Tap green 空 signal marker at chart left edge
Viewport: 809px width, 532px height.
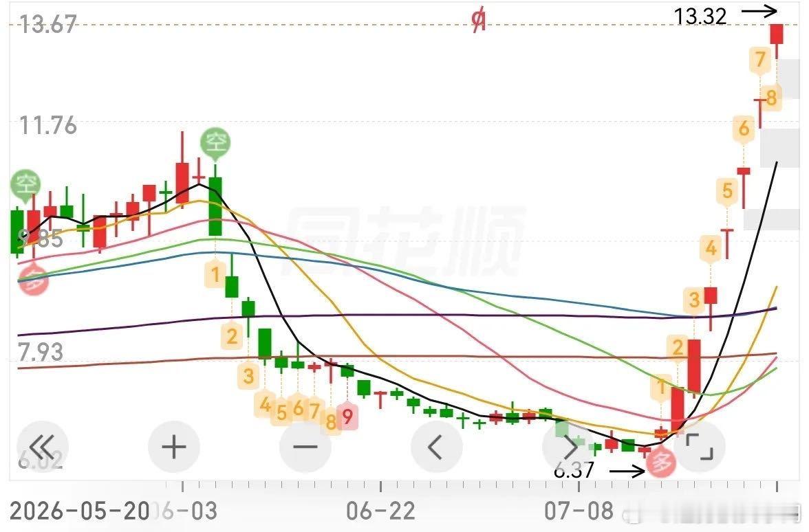click(25, 186)
